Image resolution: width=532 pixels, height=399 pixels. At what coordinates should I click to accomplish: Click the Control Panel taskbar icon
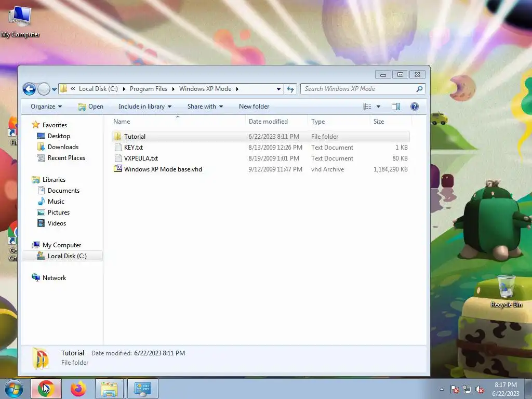[143, 389]
